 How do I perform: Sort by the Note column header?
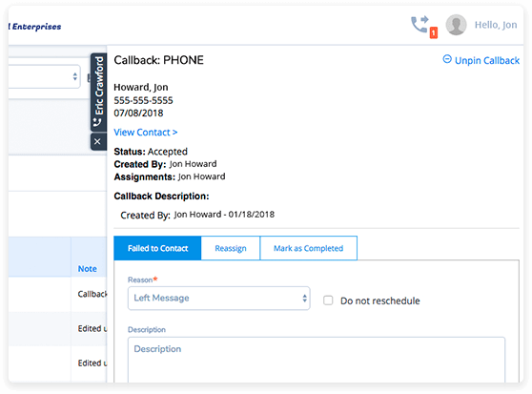coord(88,269)
